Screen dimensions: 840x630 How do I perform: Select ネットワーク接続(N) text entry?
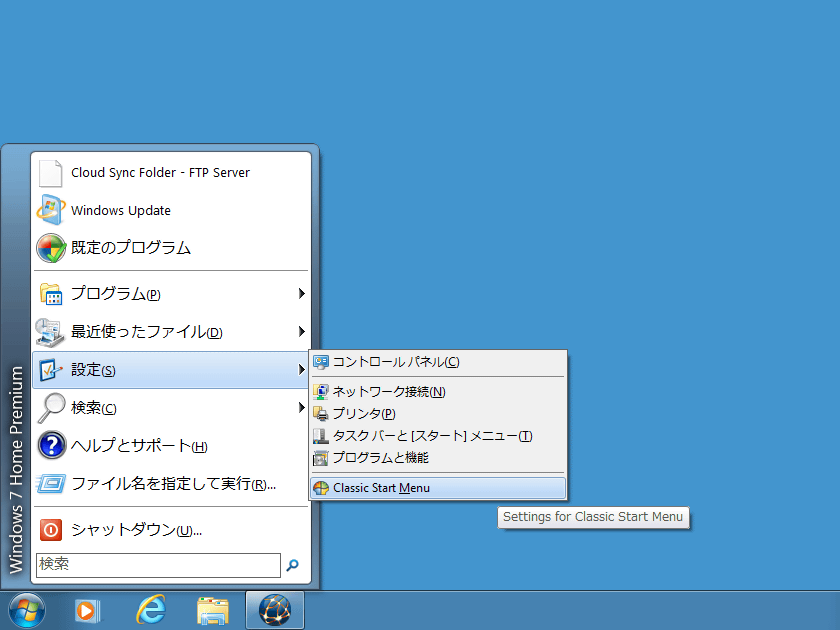point(389,392)
